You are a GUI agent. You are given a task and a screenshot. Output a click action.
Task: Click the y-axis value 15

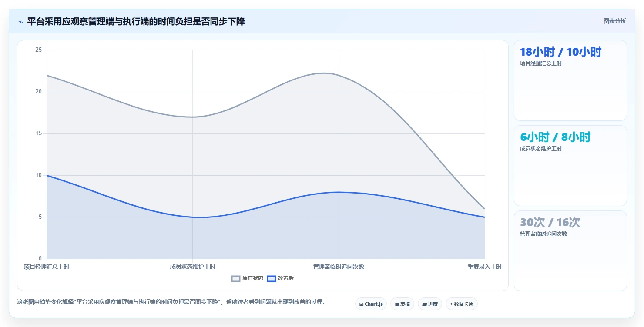pos(38,133)
